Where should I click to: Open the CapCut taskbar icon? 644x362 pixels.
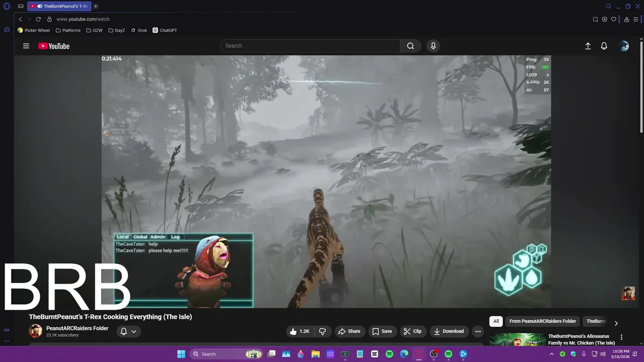(374, 354)
